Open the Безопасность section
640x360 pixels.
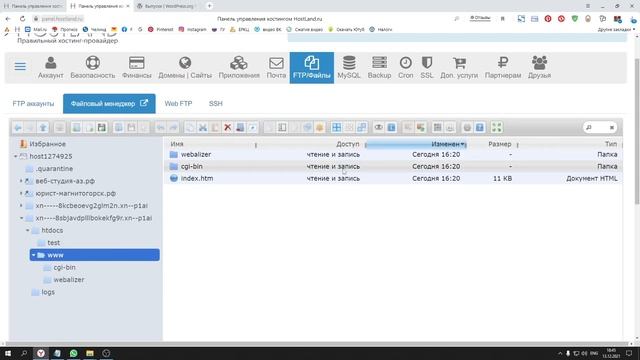point(93,68)
